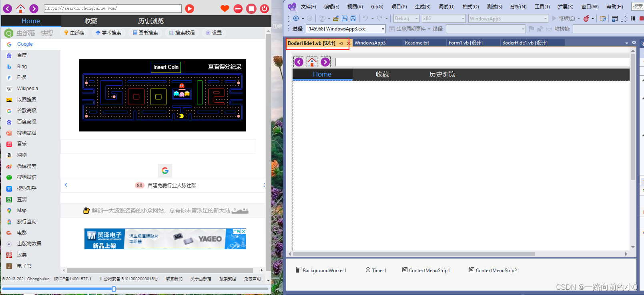This screenshot has height=295, width=644.
Task: Open 搜索教程 in the page navigation
Action: (182, 33)
